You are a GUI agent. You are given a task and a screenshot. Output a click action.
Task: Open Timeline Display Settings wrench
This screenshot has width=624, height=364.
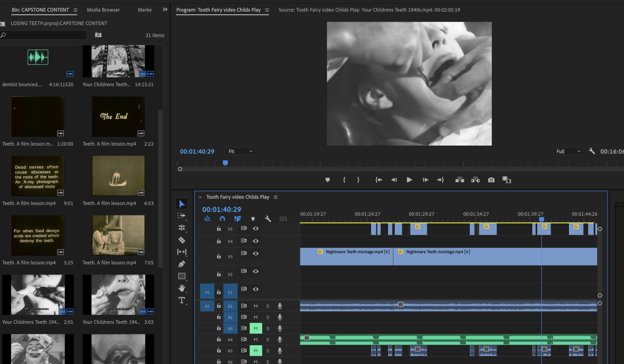[268, 219]
